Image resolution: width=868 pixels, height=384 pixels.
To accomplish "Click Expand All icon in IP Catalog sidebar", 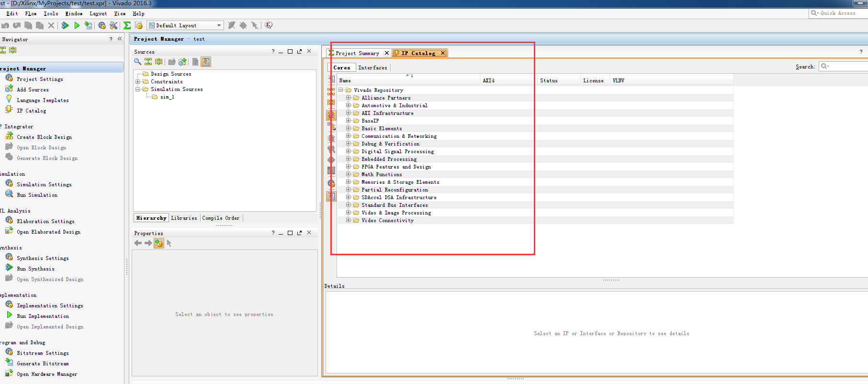I will click(x=331, y=102).
